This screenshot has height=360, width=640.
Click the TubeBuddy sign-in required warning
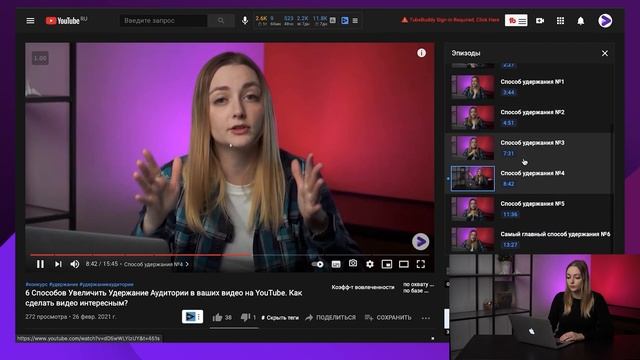(450, 20)
